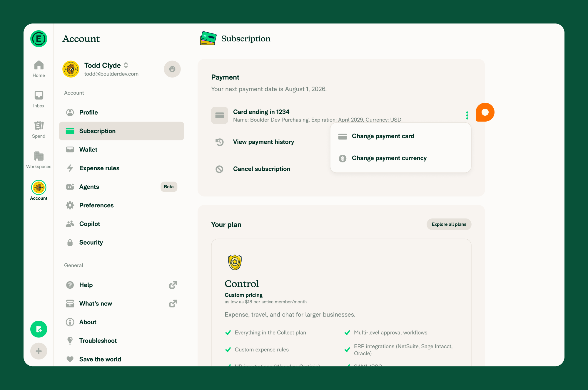The width and height of the screenshot is (588, 390).
Task: Click "Multi-level approval workflows" feature
Action: point(390,332)
